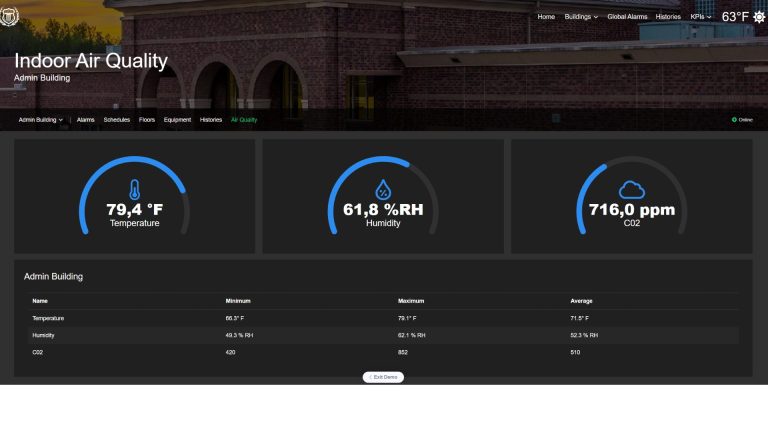
Task: Switch to the Schedules tab
Action: point(117,120)
